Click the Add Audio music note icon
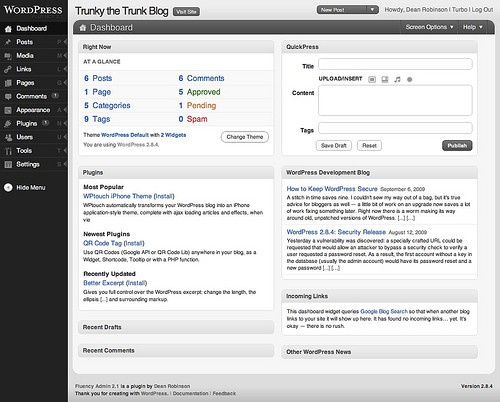This screenshot has height=402, width=500. pos(397,79)
